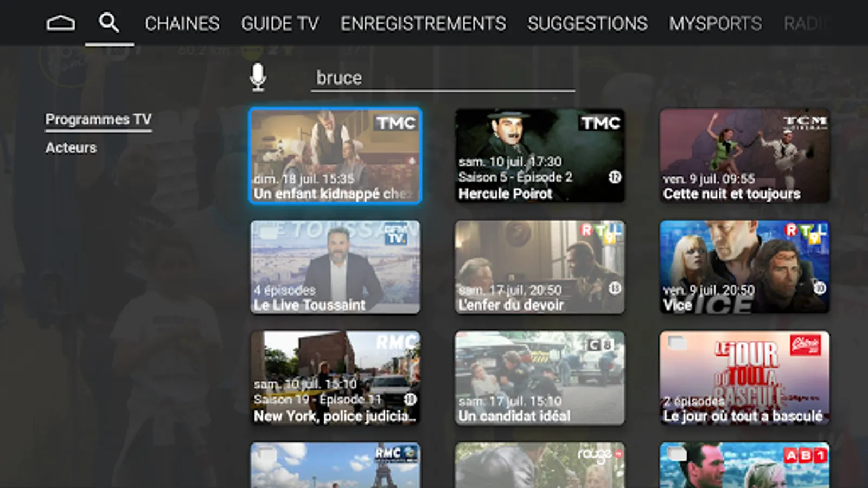
Task: Click the age rating badge on L'enfer du devoir
Action: (615, 288)
